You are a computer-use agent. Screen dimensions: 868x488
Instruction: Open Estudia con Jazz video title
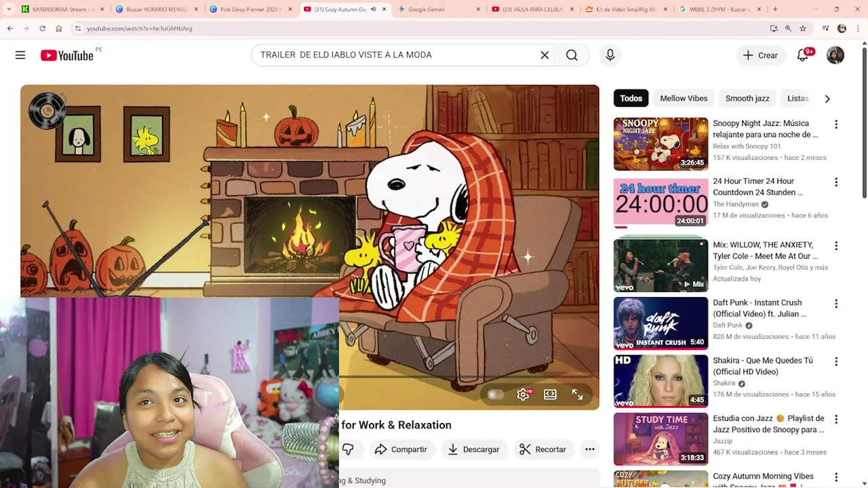768,424
